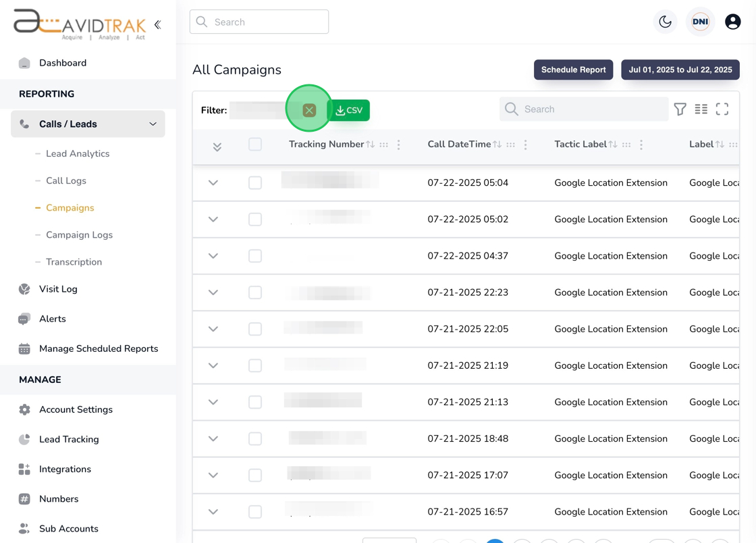The width and height of the screenshot is (756, 543).
Task: Collapse the Calls / Leads menu chevron
Action: 153,124
